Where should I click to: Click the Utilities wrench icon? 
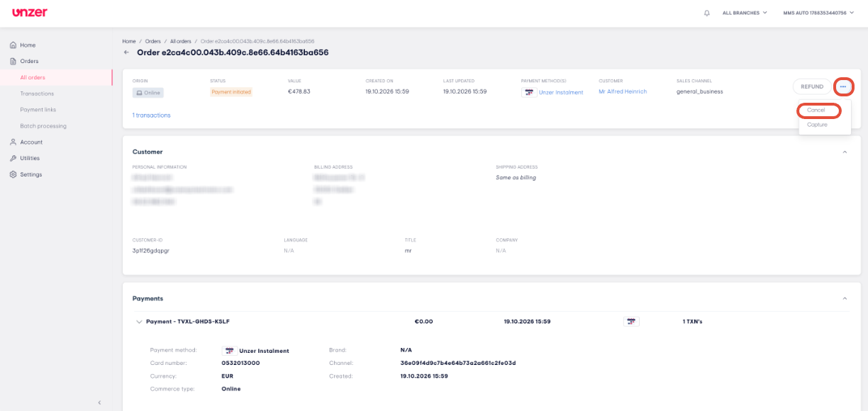(x=13, y=158)
